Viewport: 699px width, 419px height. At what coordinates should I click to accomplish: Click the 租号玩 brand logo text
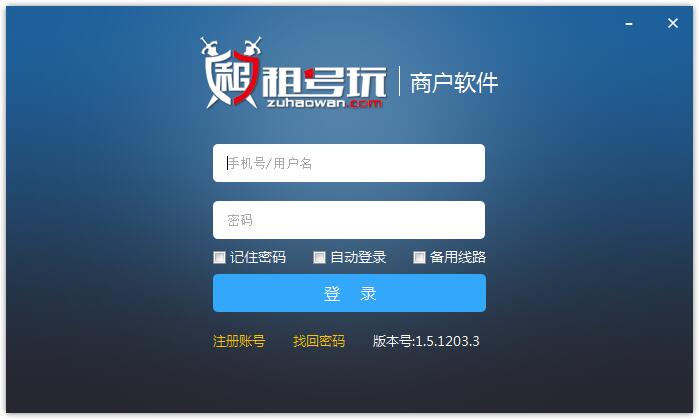click(324, 82)
